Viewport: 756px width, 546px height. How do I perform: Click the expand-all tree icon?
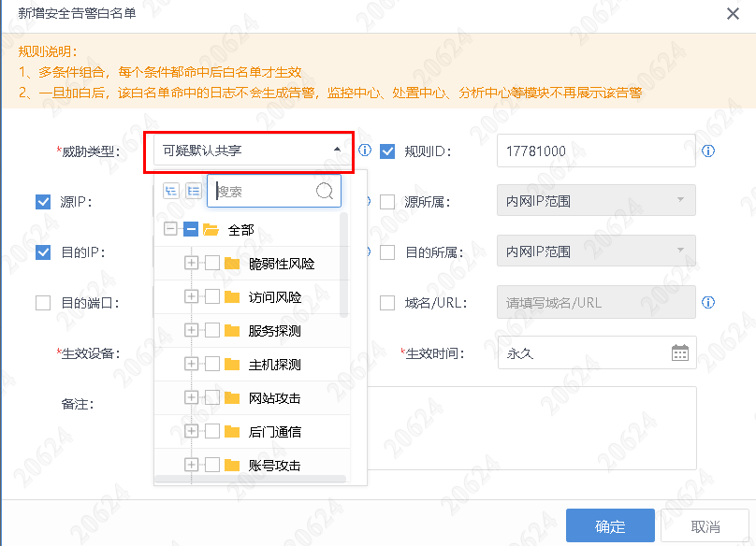[170, 191]
